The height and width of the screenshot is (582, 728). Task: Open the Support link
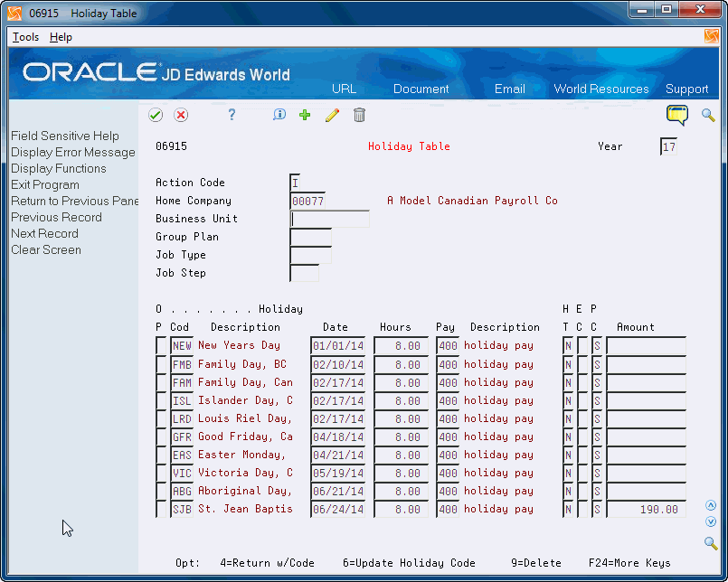(686, 89)
